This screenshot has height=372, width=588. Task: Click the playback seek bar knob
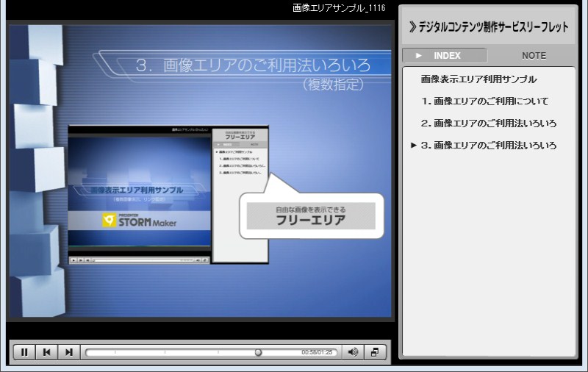pos(258,352)
